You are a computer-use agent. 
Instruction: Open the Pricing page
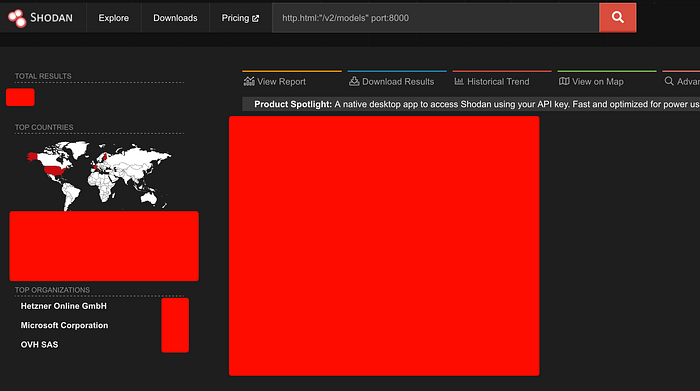pyautogui.click(x=240, y=18)
